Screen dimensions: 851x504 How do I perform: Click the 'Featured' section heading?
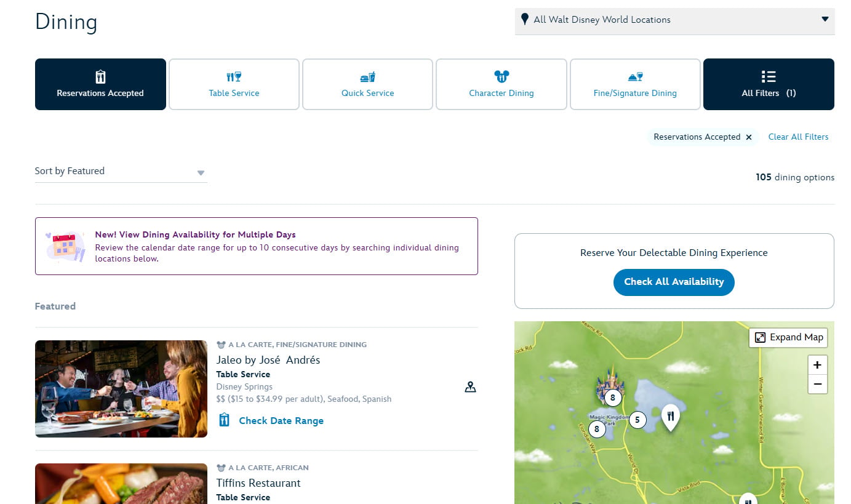pos(55,306)
